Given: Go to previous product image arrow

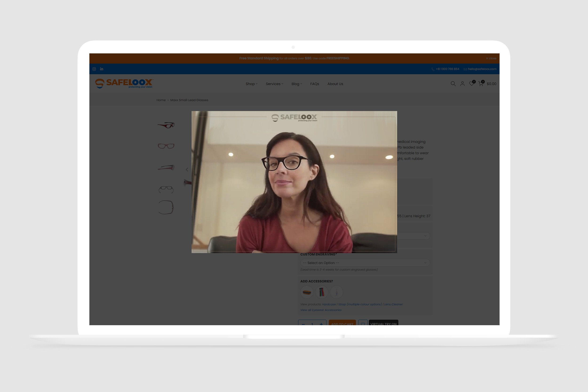Looking at the screenshot, I should [187, 170].
